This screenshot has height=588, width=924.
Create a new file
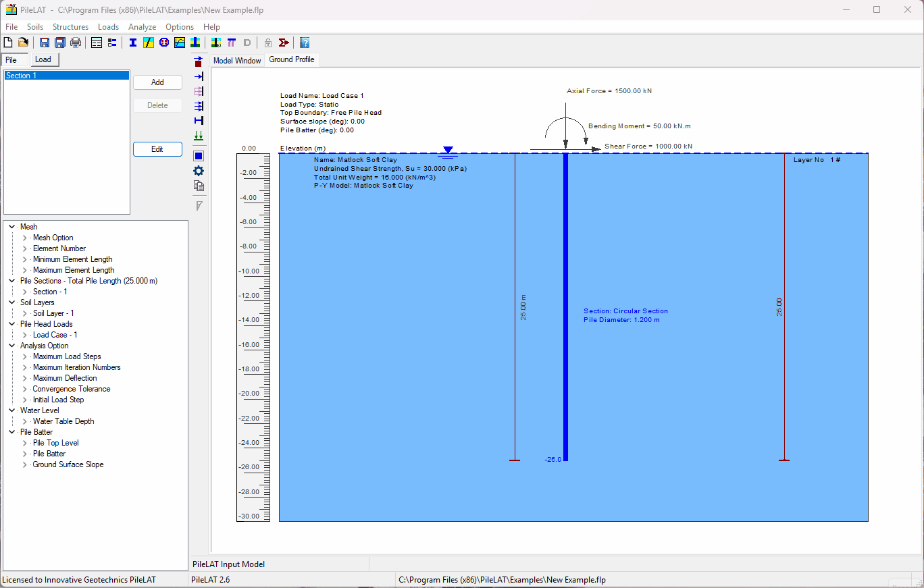[7, 42]
